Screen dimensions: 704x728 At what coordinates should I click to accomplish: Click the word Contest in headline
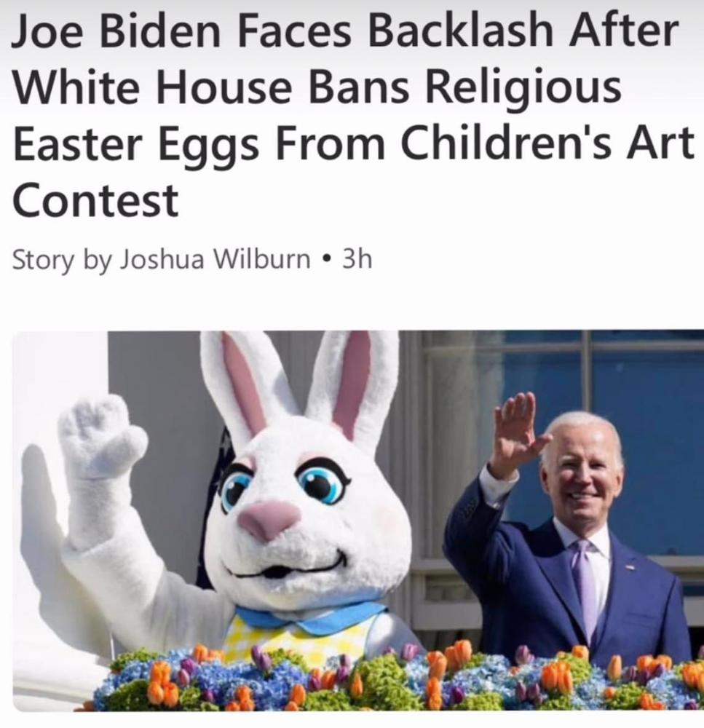(x=95, y=199)
